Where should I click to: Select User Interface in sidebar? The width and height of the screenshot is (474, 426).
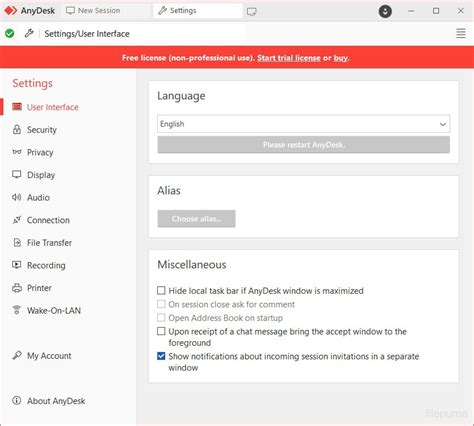[x=53, y=107]
